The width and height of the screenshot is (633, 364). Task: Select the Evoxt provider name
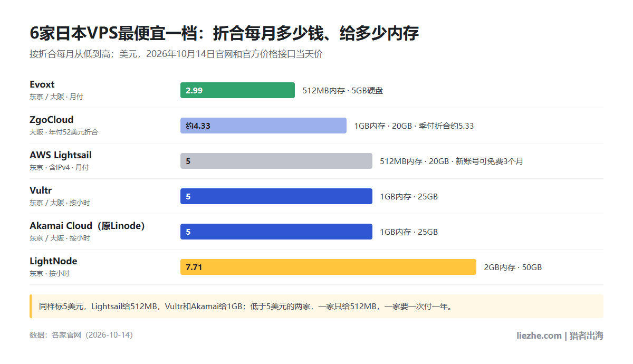(42, 84)
